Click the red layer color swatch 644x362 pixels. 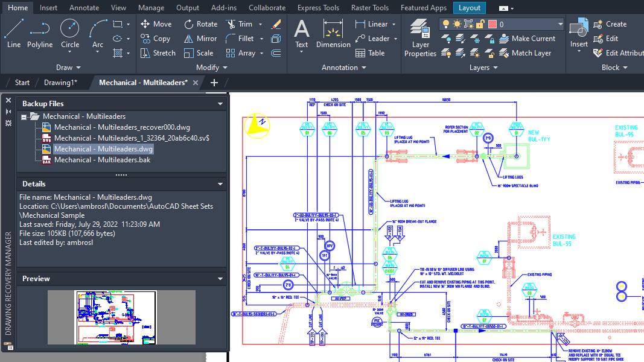[492, 24]
